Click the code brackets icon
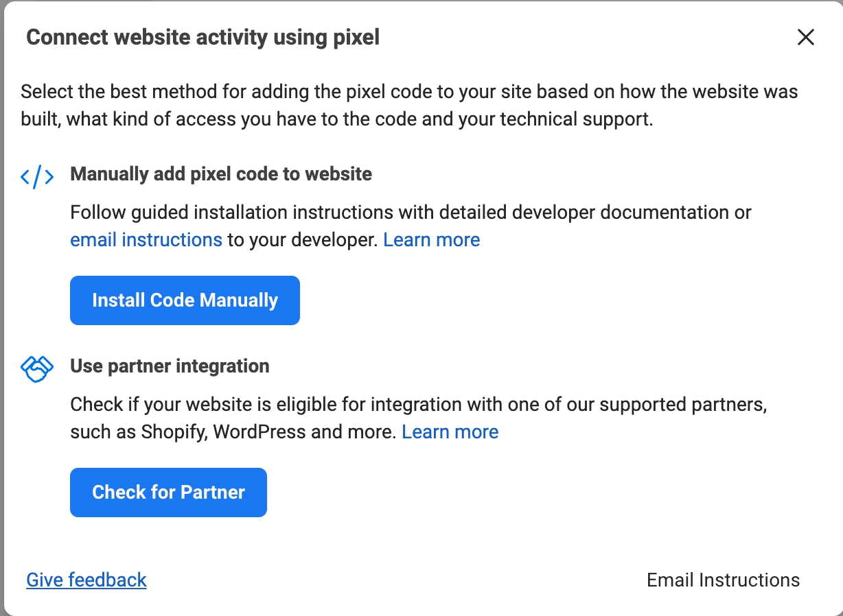 pyautogui.click(x=37, y=177)
